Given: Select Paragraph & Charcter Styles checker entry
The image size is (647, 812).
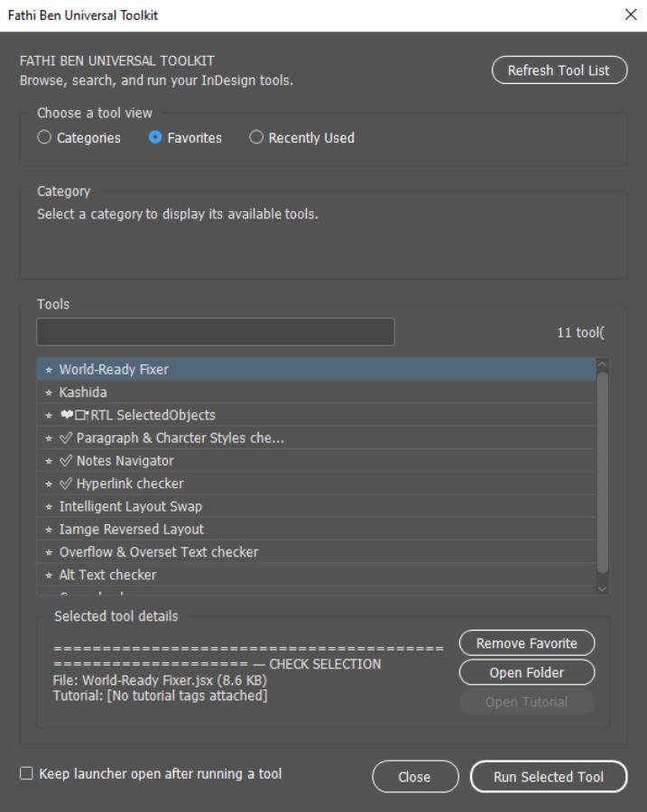Looking at the screenshot, I should (x=317, y=438).
